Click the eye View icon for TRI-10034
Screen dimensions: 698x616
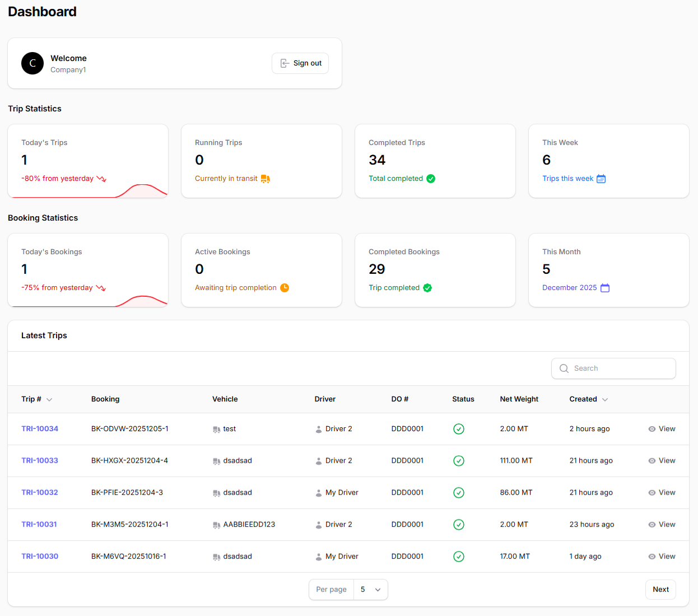[651, 429]
